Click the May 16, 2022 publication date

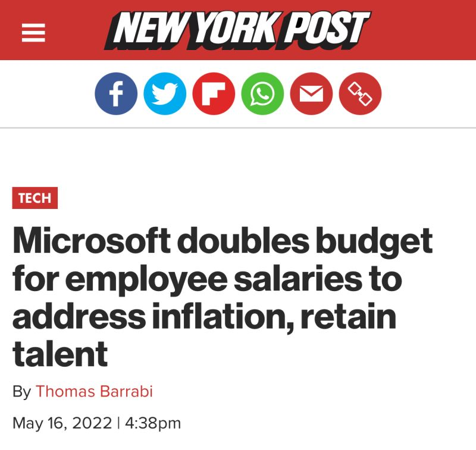62,423
